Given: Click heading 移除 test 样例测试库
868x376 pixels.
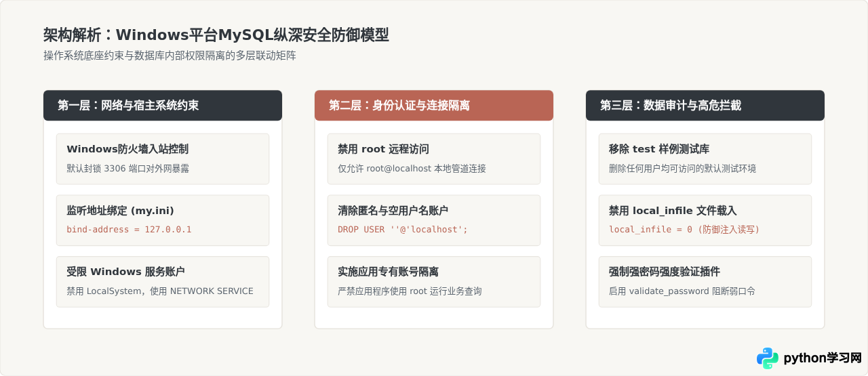Looking at the screenshot, I should (659, 149).
